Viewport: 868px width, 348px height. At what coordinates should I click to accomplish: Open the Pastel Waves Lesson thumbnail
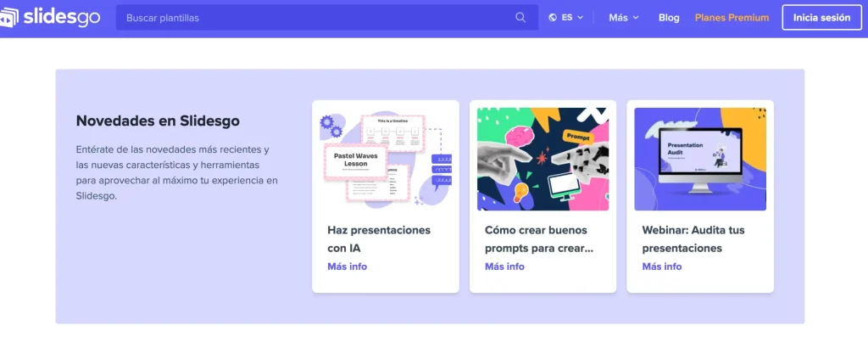point(386,159)
